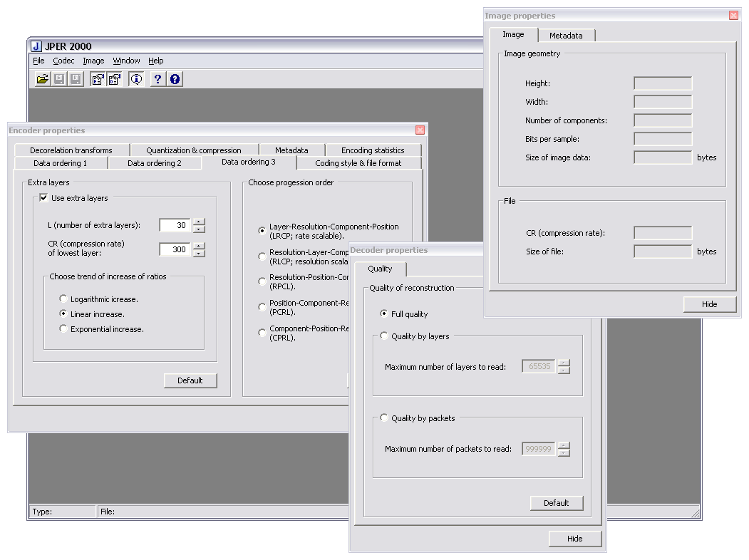This screenshot has width=749, height=560.
Task: Hide the Image properties window
Action: (710, 304)
